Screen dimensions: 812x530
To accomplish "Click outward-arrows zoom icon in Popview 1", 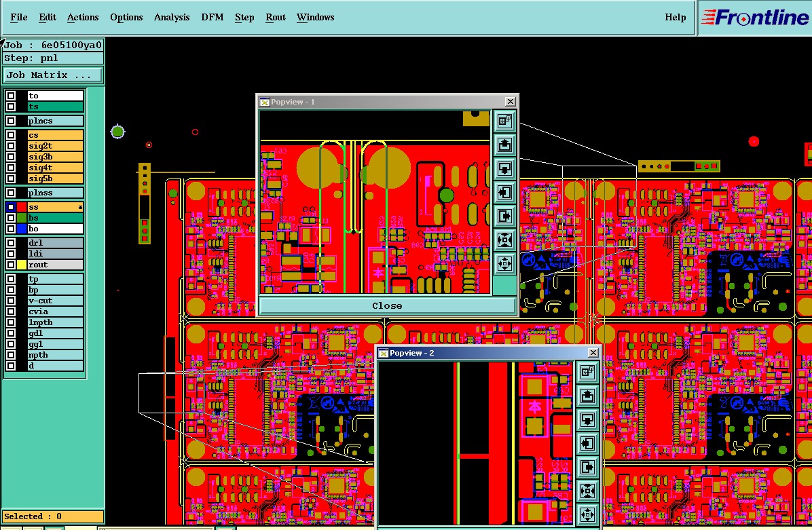I will click(504, 263).
